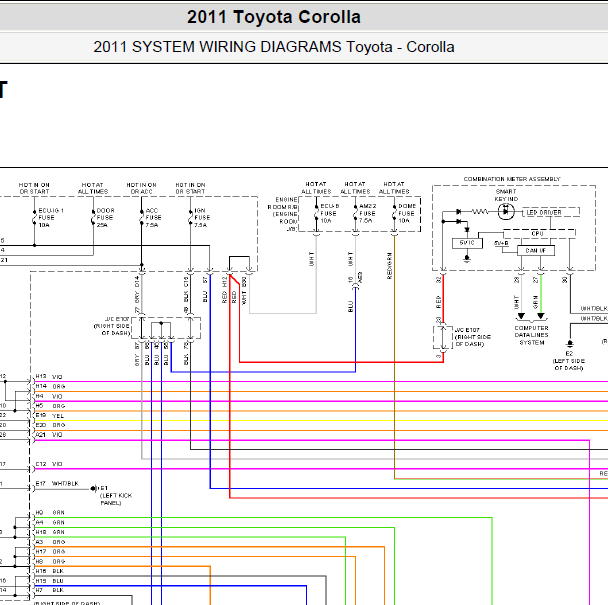Click the H5 ORG connector label

coord(50,406)
